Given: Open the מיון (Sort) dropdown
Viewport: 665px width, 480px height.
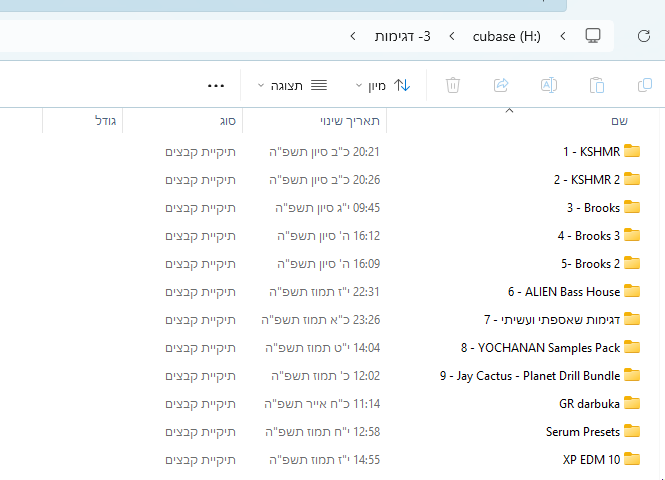Looking at the screenshot, I should click(x=383, y=86).
